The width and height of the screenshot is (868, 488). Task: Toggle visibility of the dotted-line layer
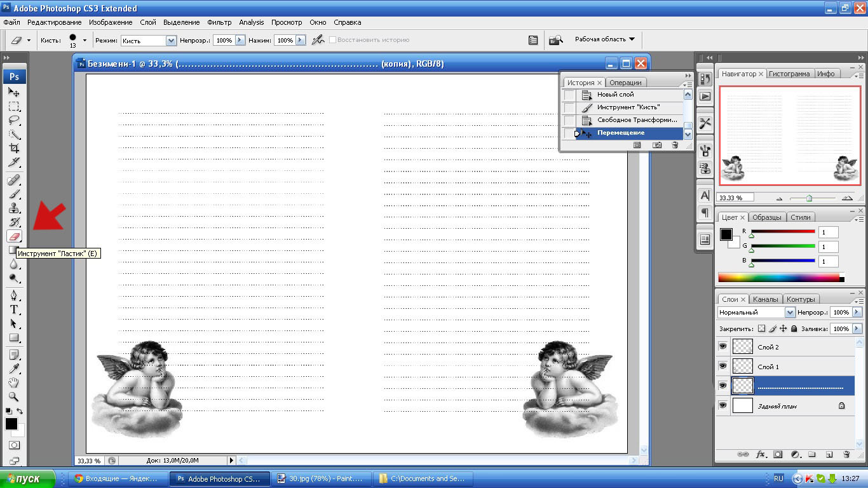click(722, 386)
